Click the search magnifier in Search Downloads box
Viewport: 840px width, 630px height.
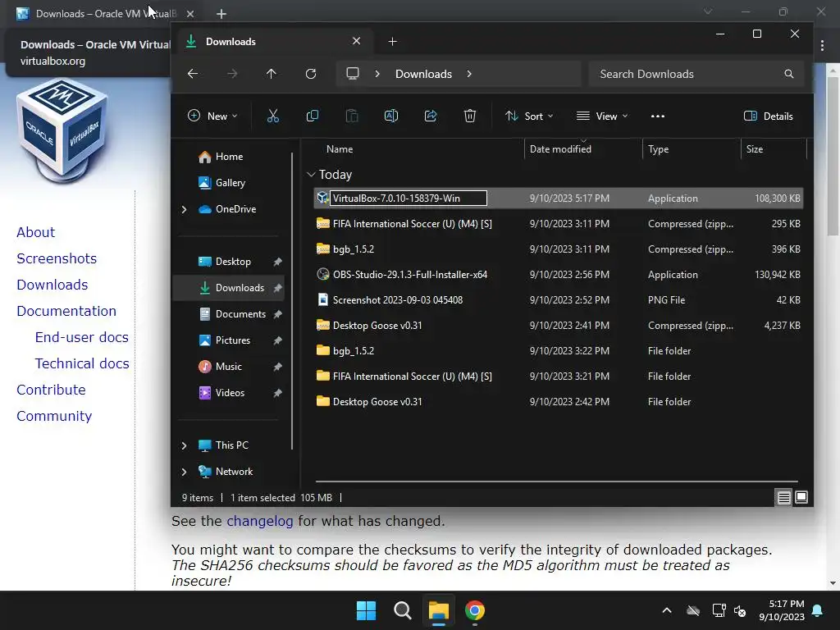[788, 74]
